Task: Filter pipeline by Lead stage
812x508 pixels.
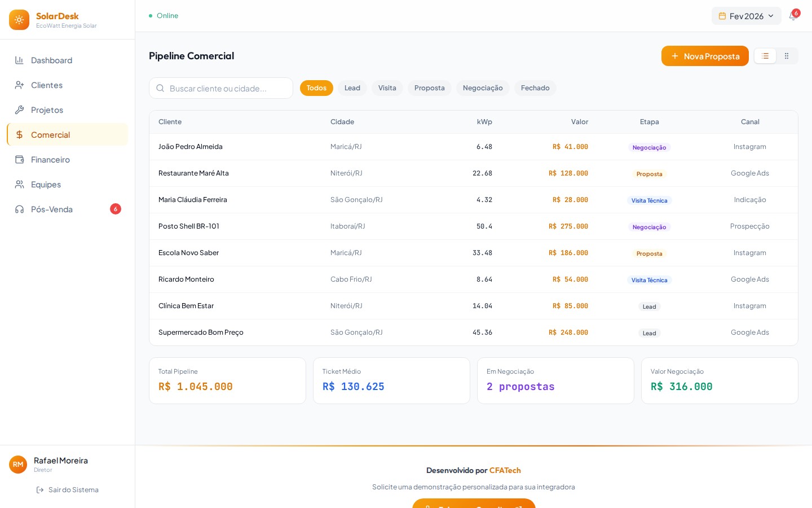Action: pyautogui.click(x=352, y=88)
